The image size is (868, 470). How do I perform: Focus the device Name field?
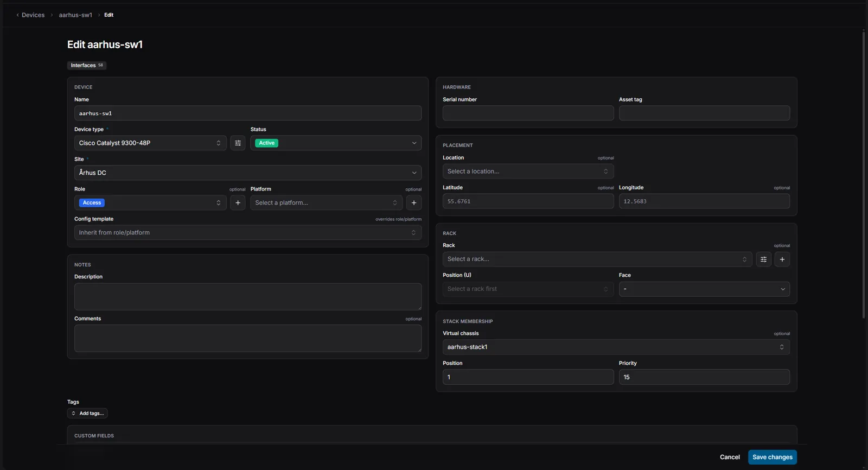248,113
